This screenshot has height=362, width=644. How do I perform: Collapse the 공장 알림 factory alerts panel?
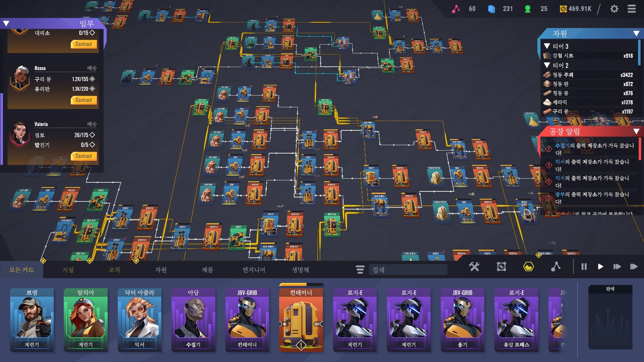pos(636,131)
